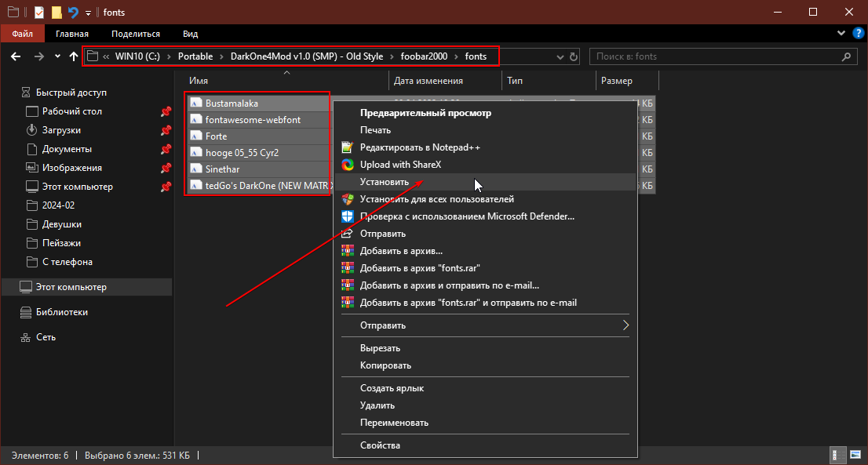Open the 2024-02 folder in sidebar
The width and height of the screenshot is (868, 465).
pos(58,205)
